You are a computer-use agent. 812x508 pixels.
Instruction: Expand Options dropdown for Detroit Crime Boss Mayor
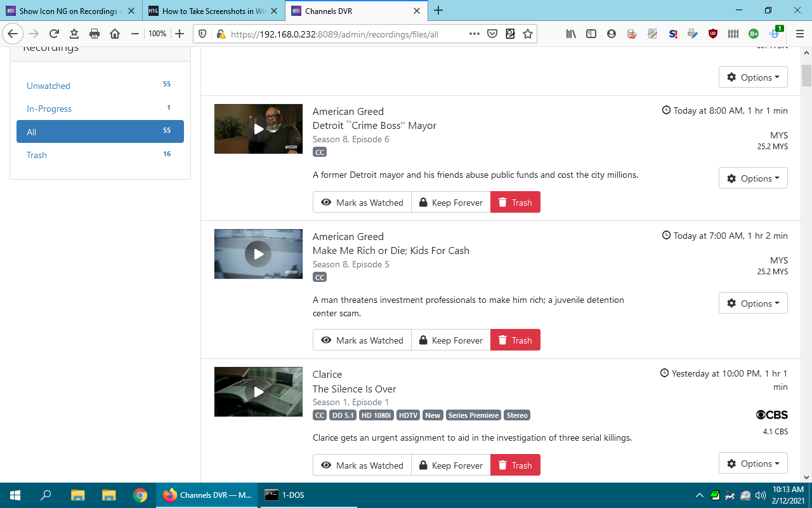point(753,178)
